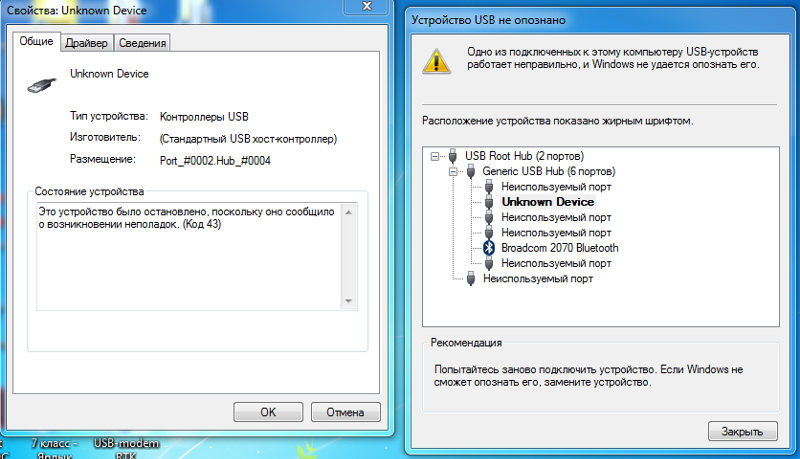Select USB Root Hub (2 портов) item
800x459 pixels.
(x=524, y=156)
